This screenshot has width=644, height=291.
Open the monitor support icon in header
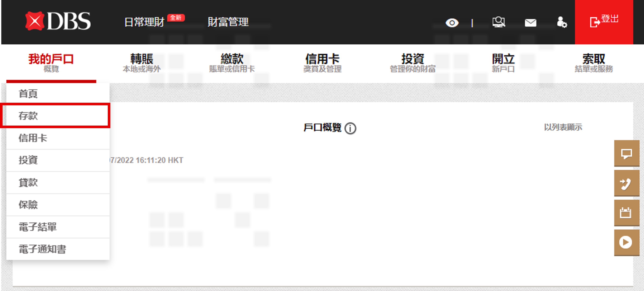coord(498,22)
